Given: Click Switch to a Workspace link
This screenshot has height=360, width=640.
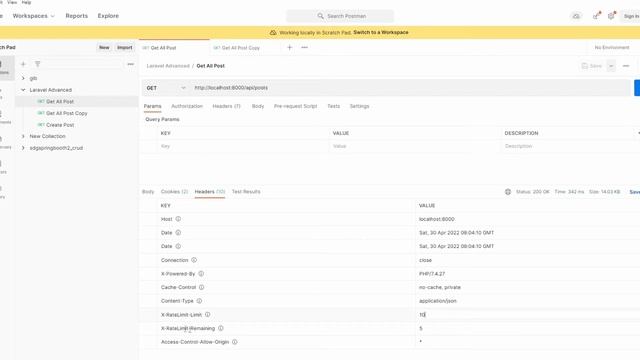Looking at the screenshot, I should click(381, 32).
